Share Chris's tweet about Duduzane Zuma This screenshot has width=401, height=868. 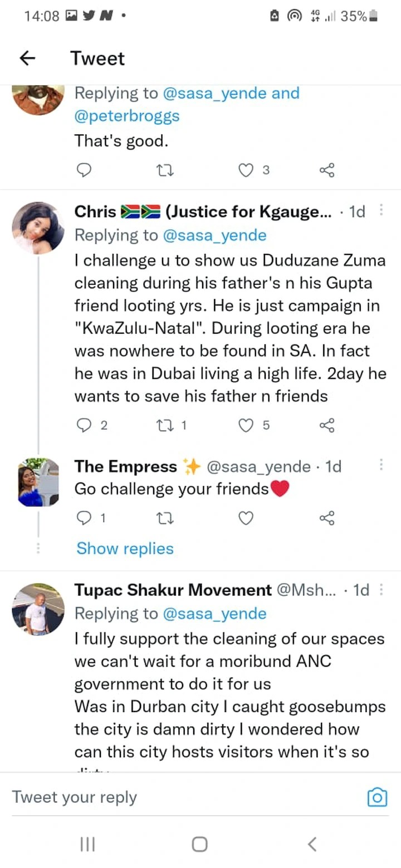click(327, 426)
